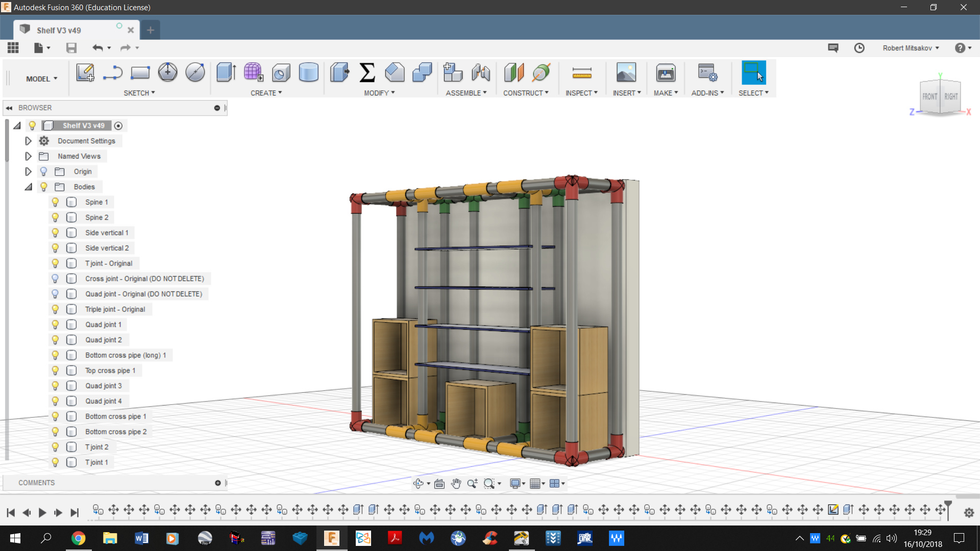Click the Pan hand navigation tool
The height and width of the screenshot is (551, 980).
click(456, 483)
